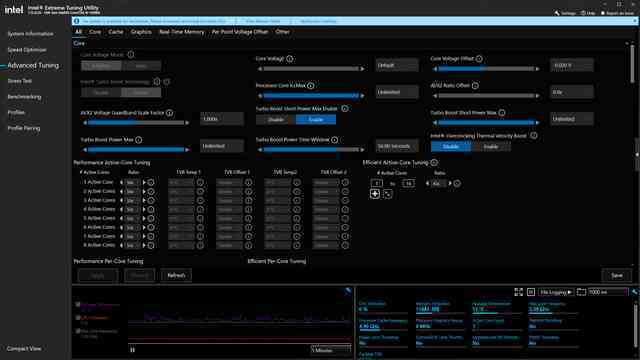Open the Core Voltage Offset 0.000 V dropdown
Screen dimensions: 640x360
tap(571, 65)
